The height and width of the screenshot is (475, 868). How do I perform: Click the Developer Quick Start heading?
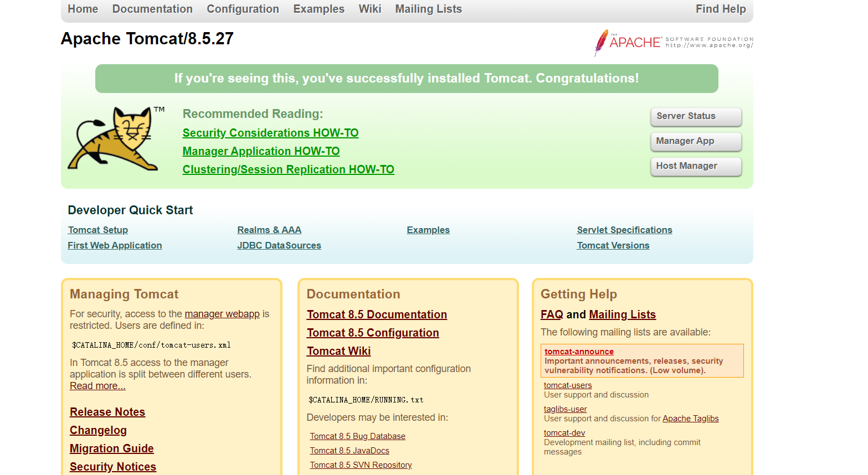tap(130, 210)
